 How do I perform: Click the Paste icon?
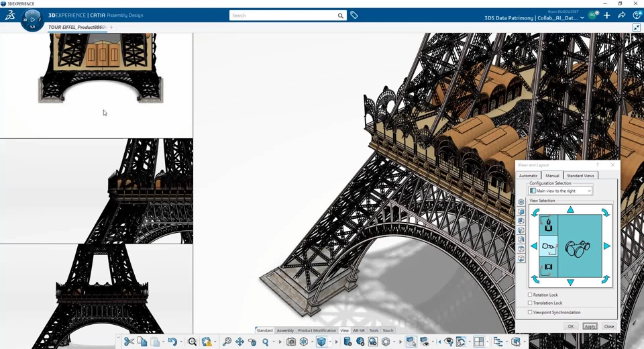tap(155, 342)
